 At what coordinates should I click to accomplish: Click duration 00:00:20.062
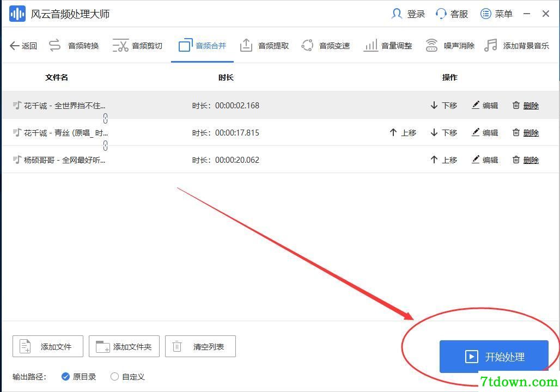[x=237, y=160]
